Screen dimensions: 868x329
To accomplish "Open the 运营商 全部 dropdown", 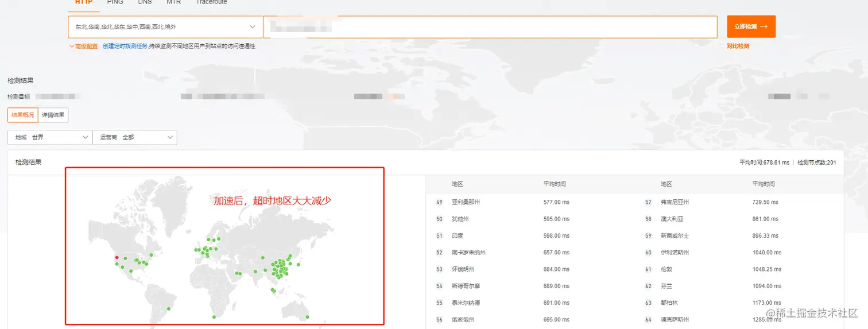I will coord(134,137).
